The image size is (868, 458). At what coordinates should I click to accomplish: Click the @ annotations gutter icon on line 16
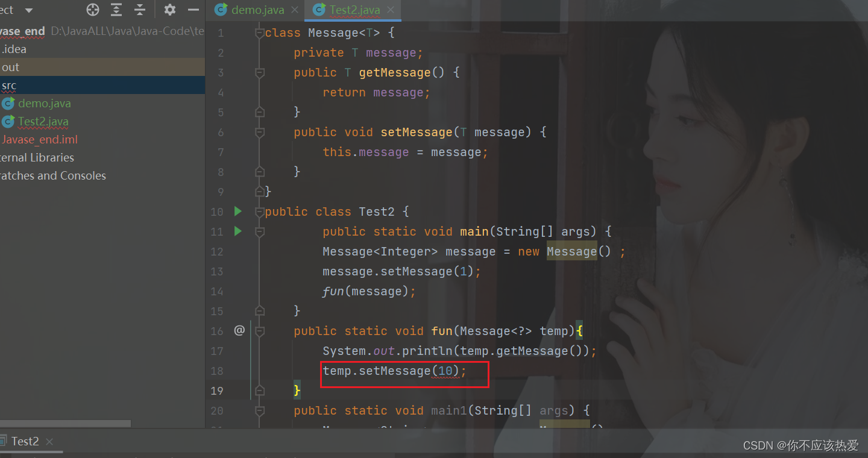(x=239, y=330)
